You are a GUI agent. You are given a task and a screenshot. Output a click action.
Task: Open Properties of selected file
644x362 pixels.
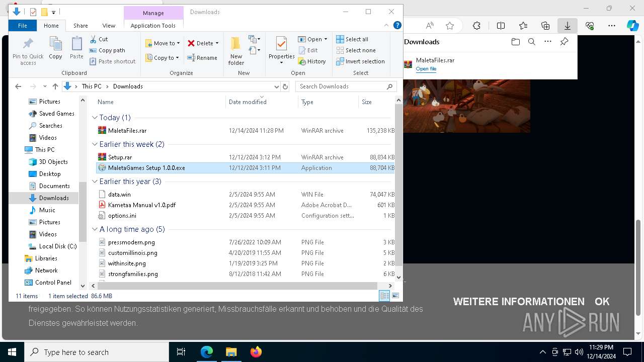pos(281,50)
